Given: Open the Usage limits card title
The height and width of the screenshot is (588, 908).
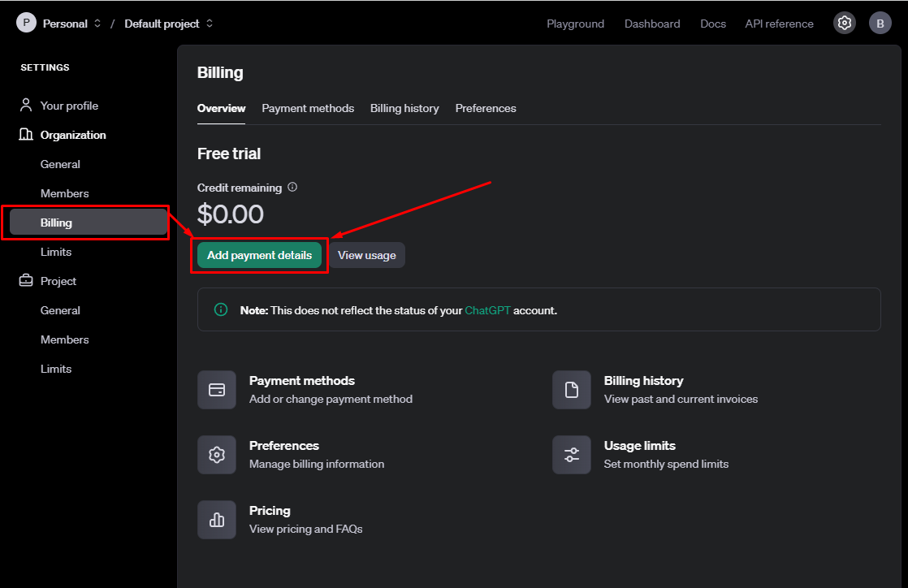Looking at the screenshot, I should (639, 446).
